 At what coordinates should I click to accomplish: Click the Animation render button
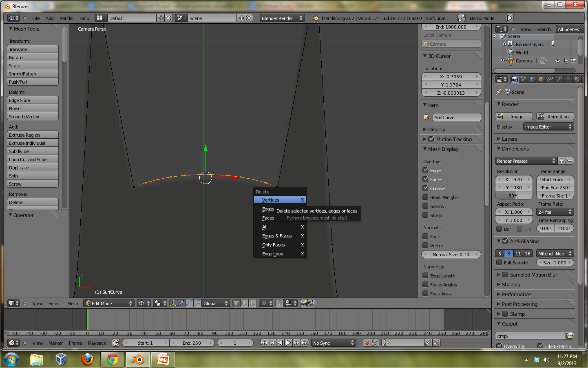(555, 116)
